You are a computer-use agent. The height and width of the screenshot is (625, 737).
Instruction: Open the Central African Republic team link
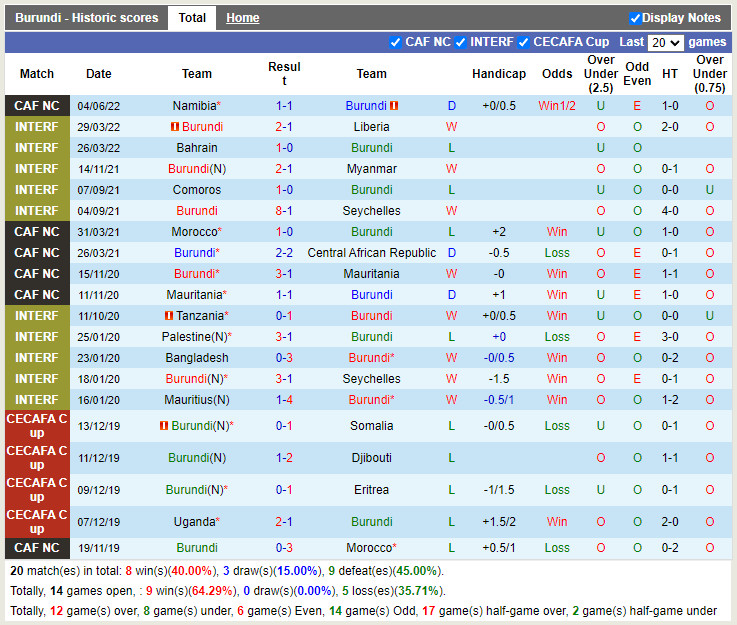[372, 253]
